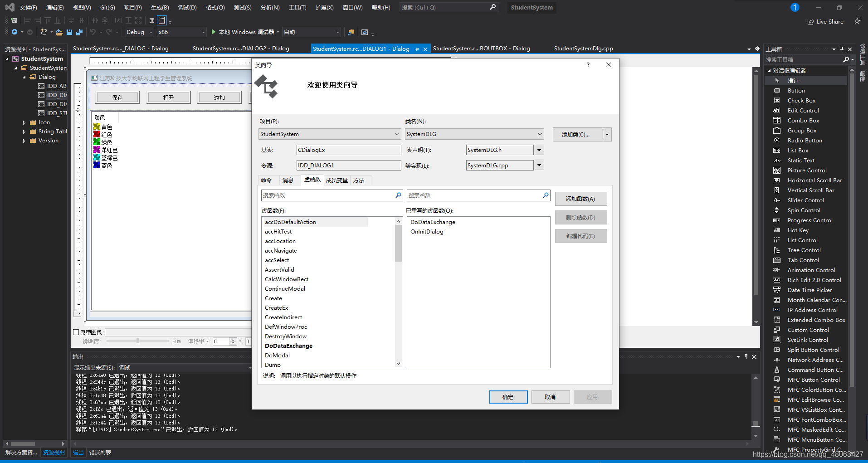This screenshot has height=463, width=868.
Task: Open StudentSystemDlg.cpp document tab
Action: 584,49
